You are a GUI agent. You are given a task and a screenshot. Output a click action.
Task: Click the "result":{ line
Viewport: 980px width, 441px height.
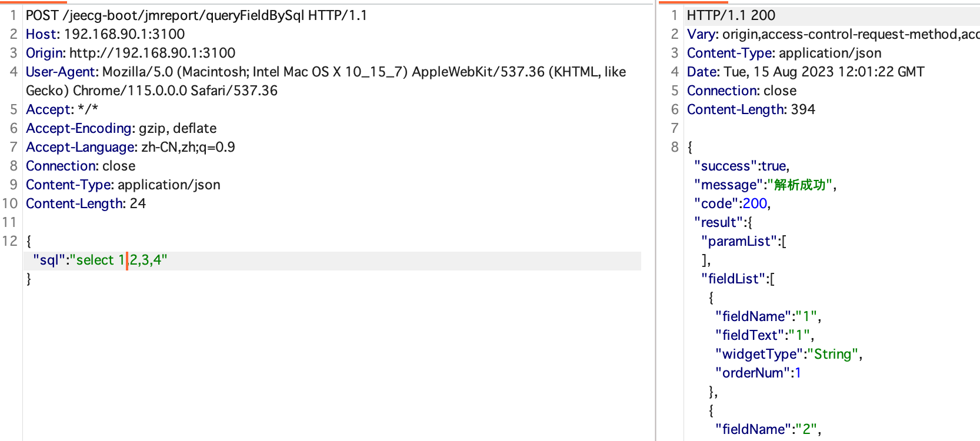coord(724,222)
